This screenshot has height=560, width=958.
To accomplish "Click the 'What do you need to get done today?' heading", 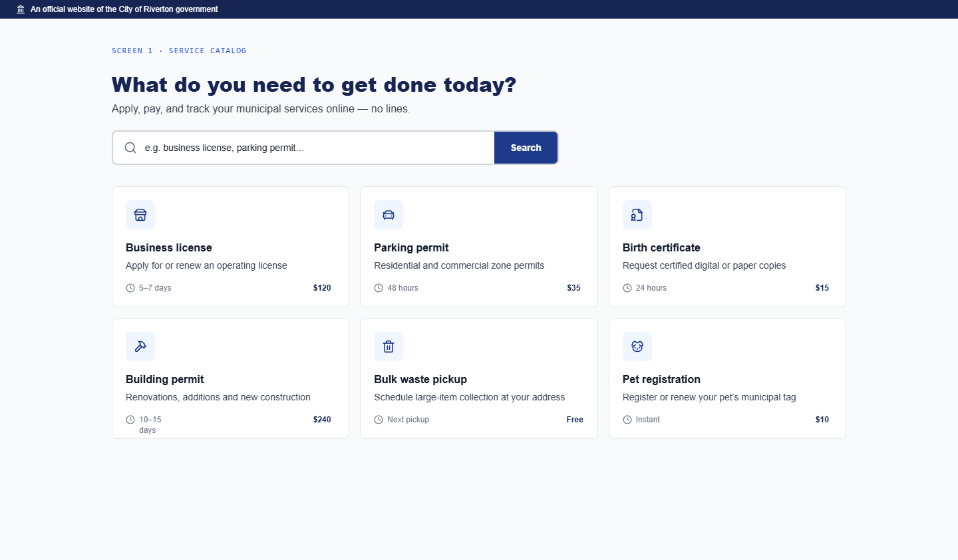I will click(x=314, y=84).
